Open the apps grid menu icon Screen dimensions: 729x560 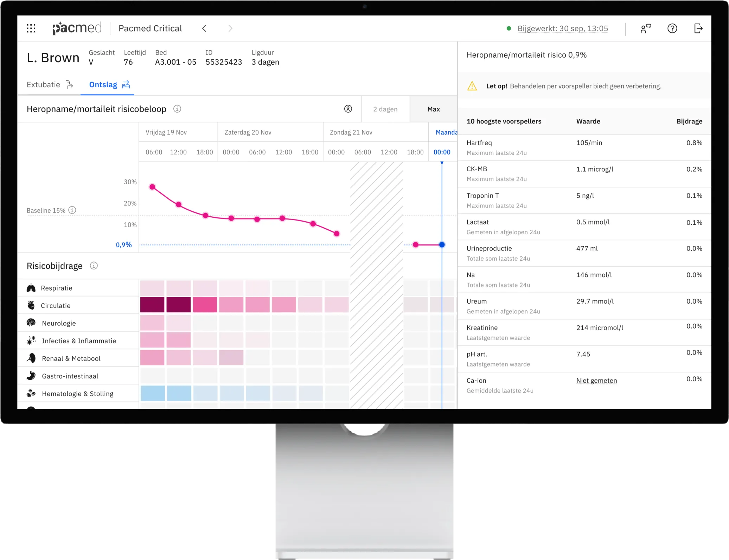point(31,28)
